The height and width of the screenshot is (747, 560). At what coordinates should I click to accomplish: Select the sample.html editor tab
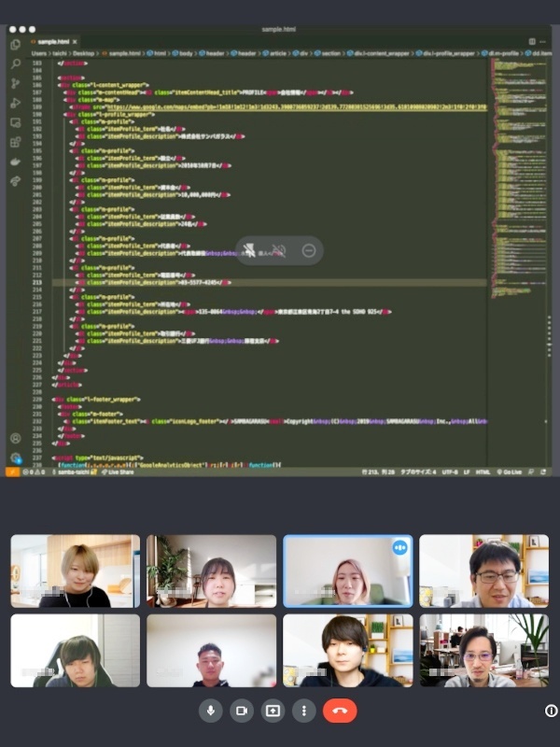(53, 42)
